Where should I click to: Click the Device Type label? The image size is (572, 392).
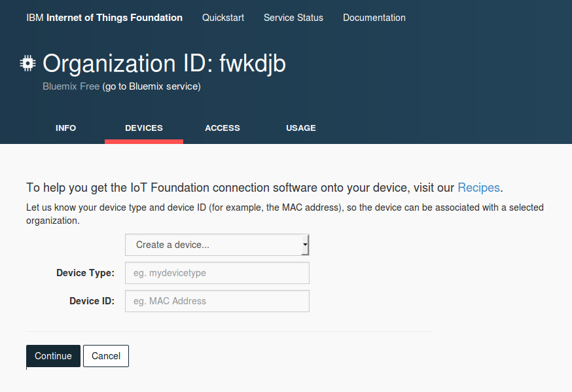85,273
